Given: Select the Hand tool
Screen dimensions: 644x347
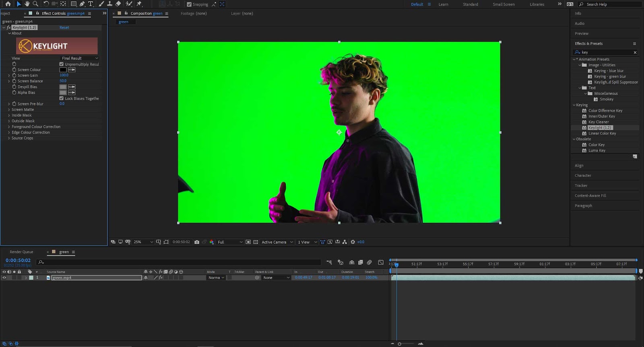Looking at the screenshot, I should pos(27,4).
